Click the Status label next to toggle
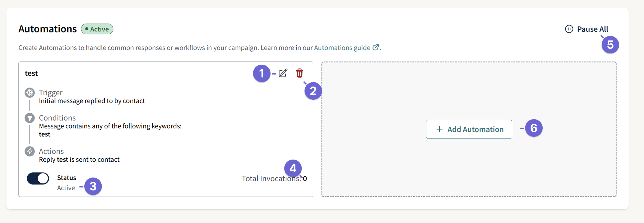 click(x=66, y=178)
